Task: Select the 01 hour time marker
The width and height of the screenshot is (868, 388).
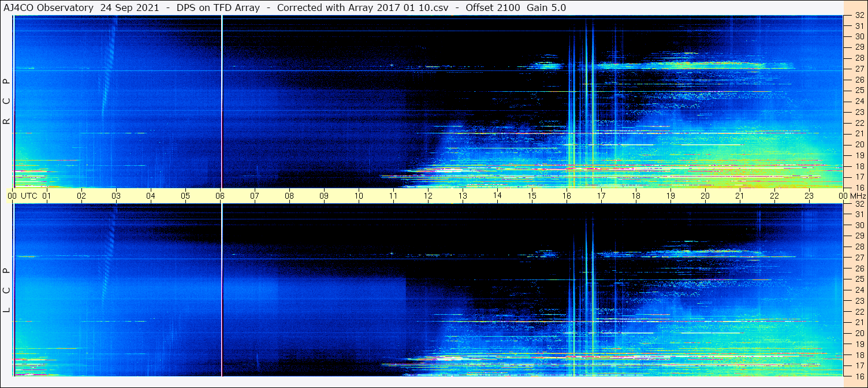Action: pos(47,196)
